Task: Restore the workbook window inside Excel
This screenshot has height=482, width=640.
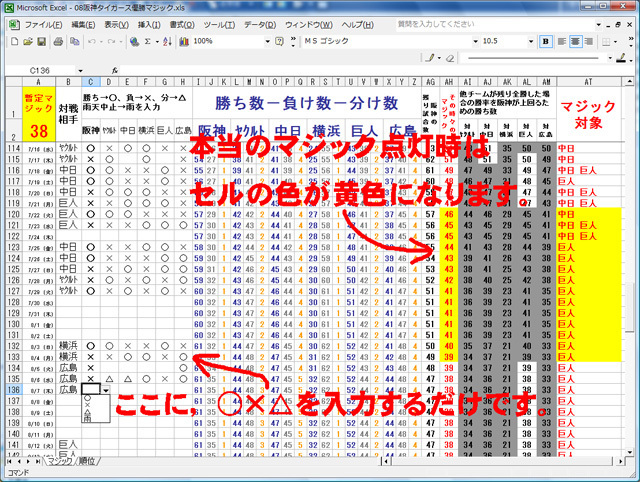Action: click(x=618, y=25)
